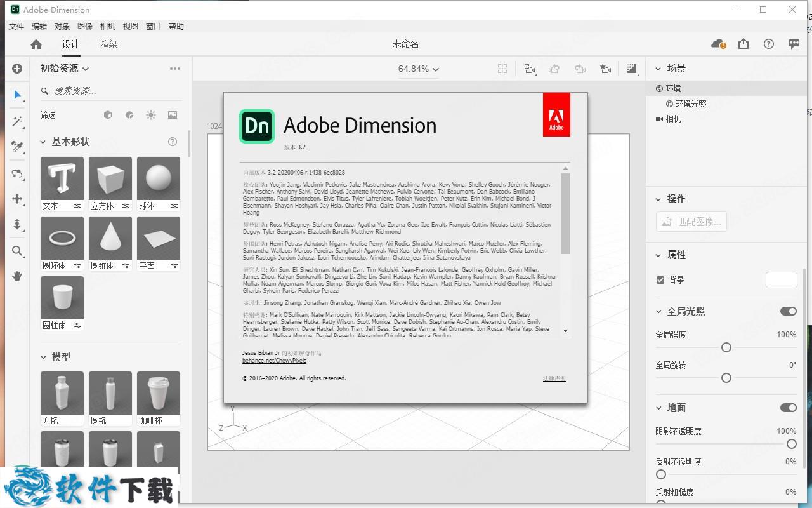Image resolution: width=812 pixels, height=508 pixels.
Task: Open the 编辑 menu
Action: point(39,26)
